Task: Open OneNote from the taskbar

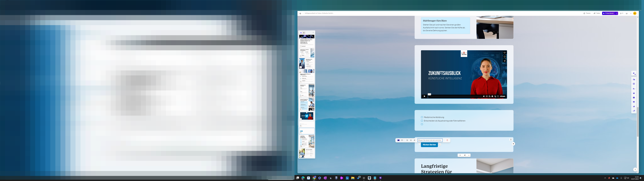Action: [325, 178]
